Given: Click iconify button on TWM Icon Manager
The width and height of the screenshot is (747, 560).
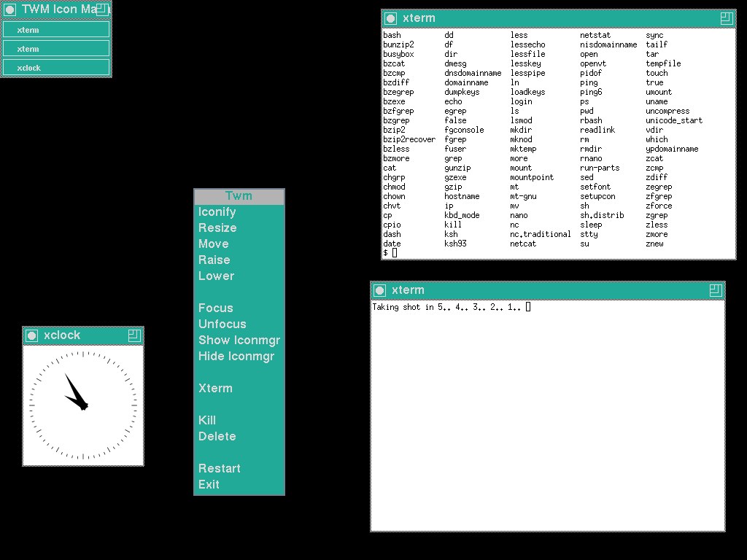Looking at the screenshot, I should [x=9, y=9].
